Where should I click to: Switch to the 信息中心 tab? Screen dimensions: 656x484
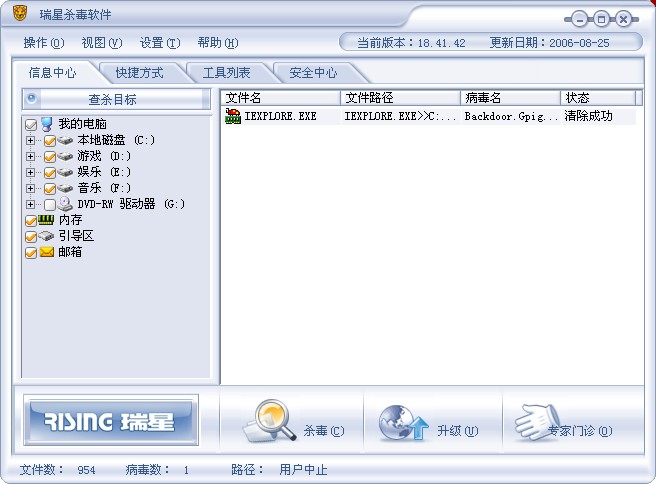[x=53, y=73]
